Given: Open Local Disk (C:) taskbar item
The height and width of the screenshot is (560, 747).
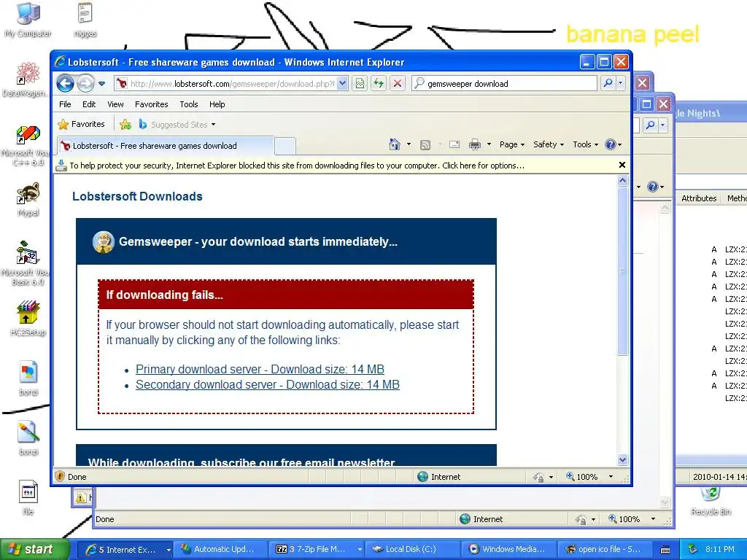Looking at the screenshot, I should (x=411, y=549).
